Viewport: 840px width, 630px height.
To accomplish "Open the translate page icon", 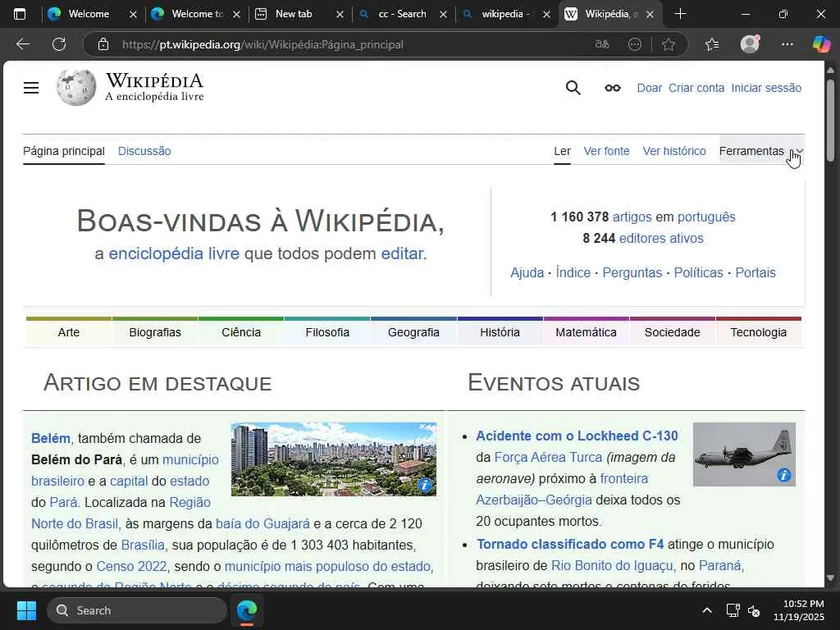I will [x=602, y=44].
